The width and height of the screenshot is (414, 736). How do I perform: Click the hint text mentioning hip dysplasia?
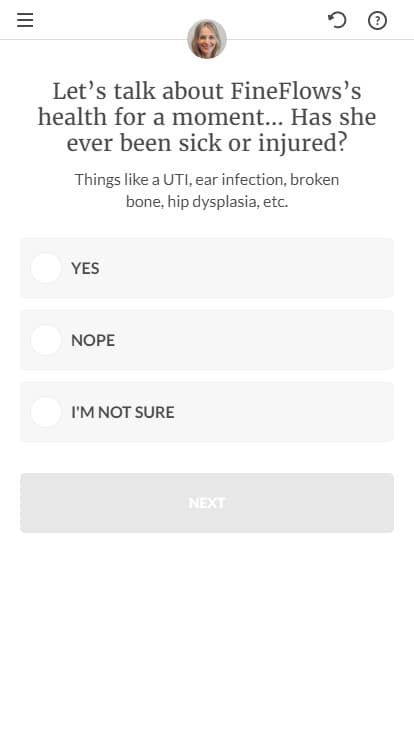(207, 191)
